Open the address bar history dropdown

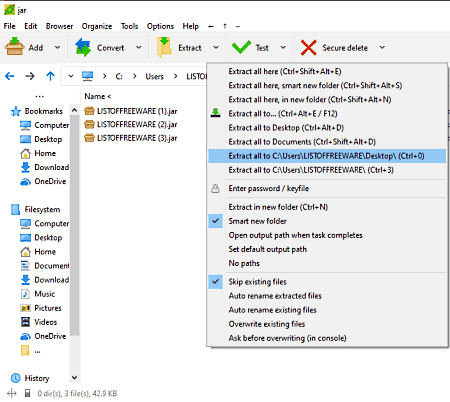click(x=71, y=76)
